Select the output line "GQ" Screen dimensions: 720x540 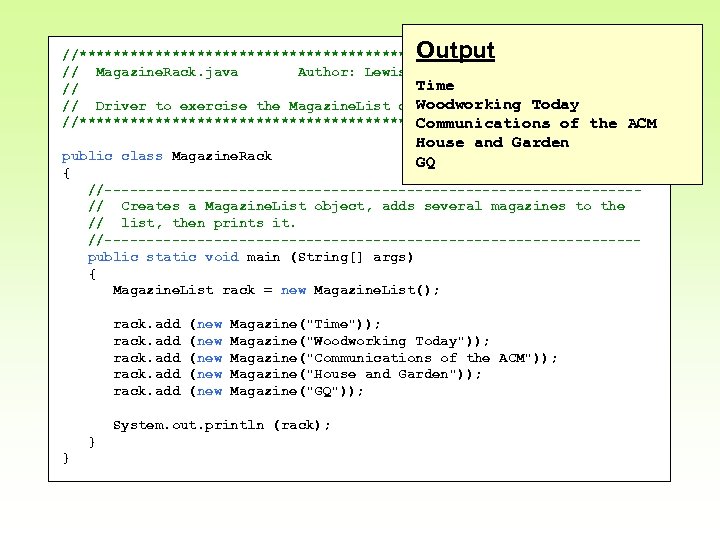tap(425, 162)
